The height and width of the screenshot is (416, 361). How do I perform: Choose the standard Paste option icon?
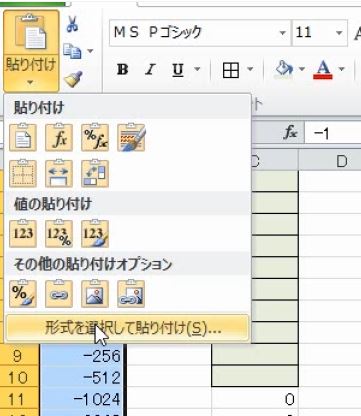click(x=23, y=138)
